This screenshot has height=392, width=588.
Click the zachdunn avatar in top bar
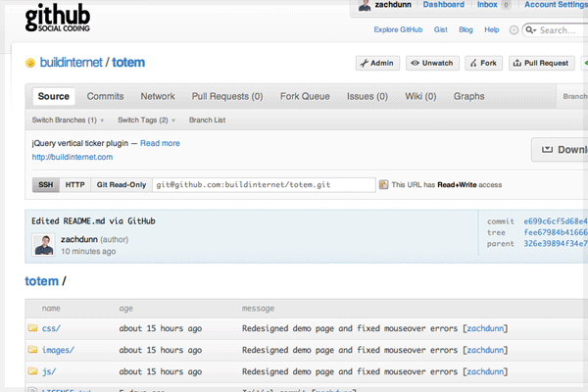pos(365,5)
